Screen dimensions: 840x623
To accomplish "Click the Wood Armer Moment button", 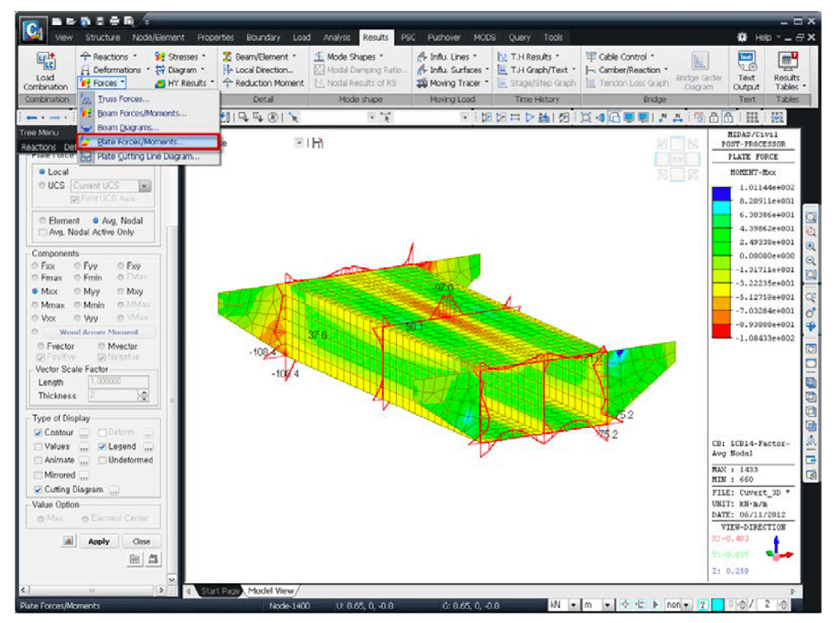I will (99, 332).
